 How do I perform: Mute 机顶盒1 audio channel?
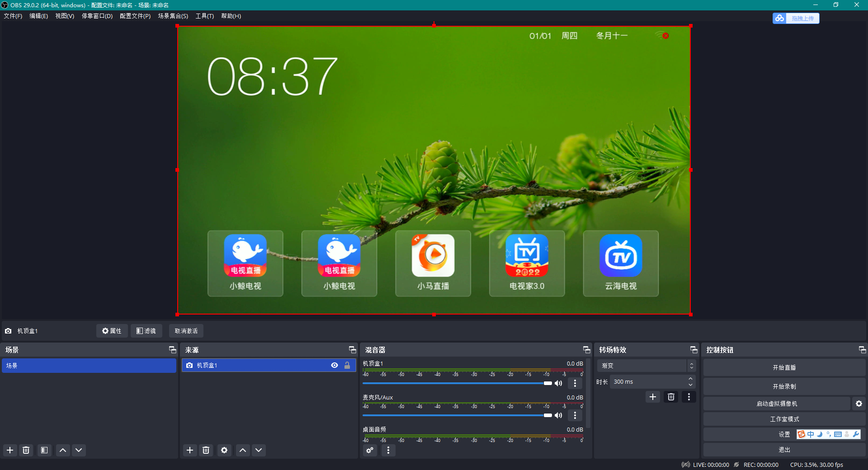pyautogui.click(x=559, y=383)
